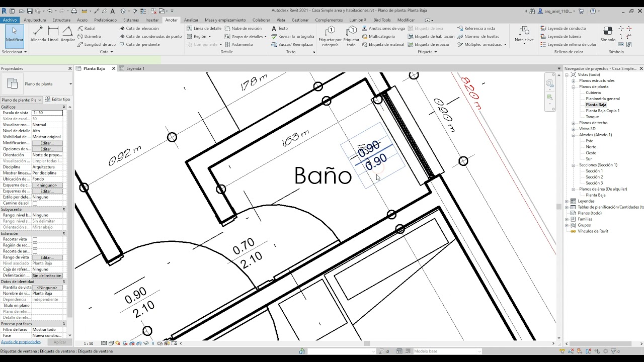Open the Archivo menu tab

click(10, 20)
